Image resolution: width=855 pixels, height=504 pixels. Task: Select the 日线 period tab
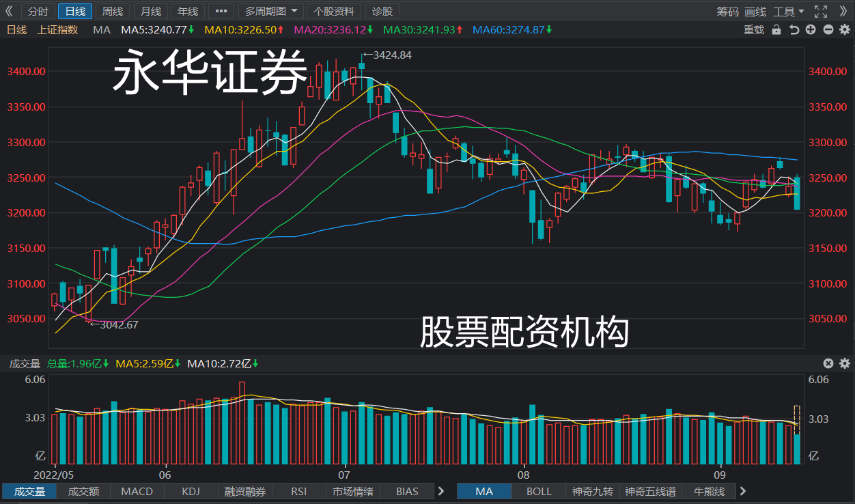75,12
